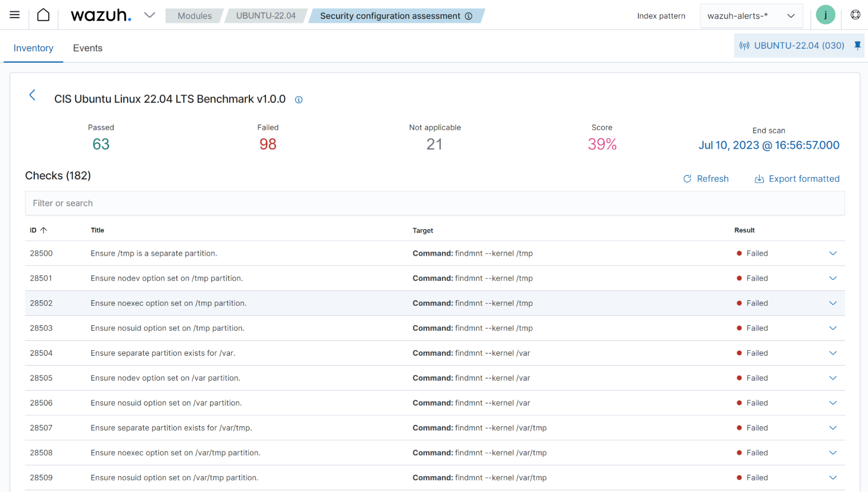868x492 pixels.
Task: Expand details for check 28504
Action: coord(832,353)
